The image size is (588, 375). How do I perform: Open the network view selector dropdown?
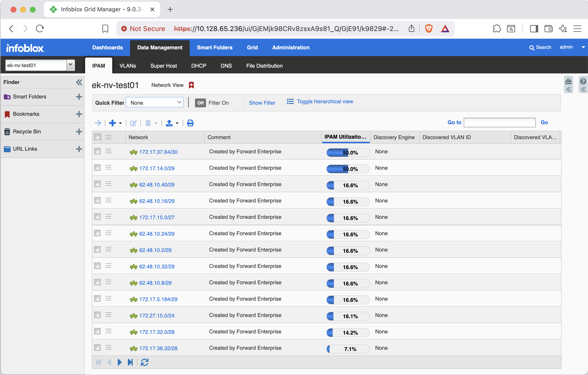[71, 65]
